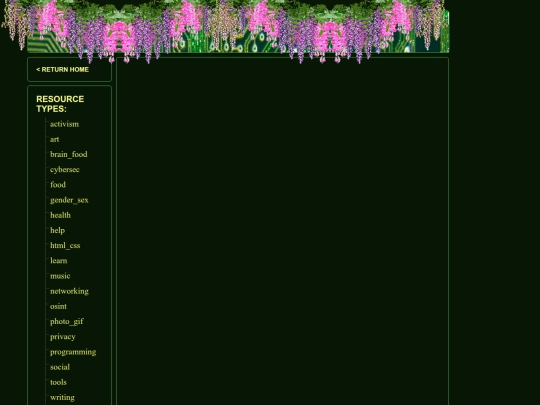This screenshot has width=540, height=405.
Task: Open the music resource category
Action: click(x=60, y=276)
